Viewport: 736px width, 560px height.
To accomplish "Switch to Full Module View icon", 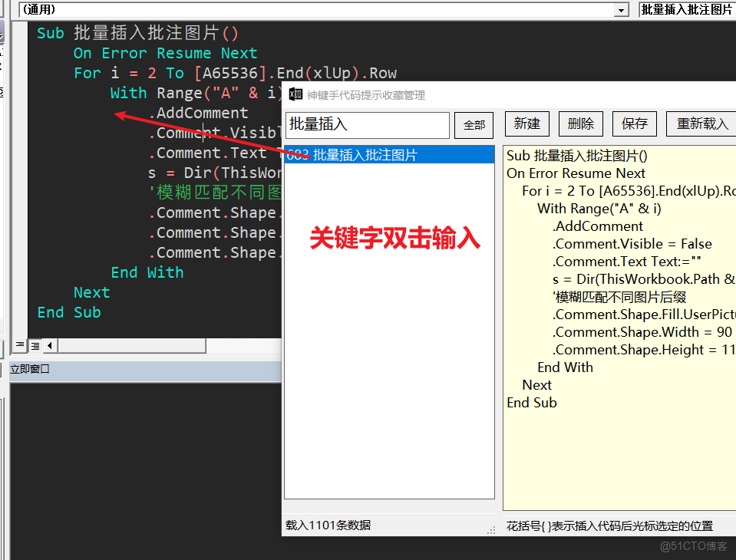I will [x=35, y=345].
